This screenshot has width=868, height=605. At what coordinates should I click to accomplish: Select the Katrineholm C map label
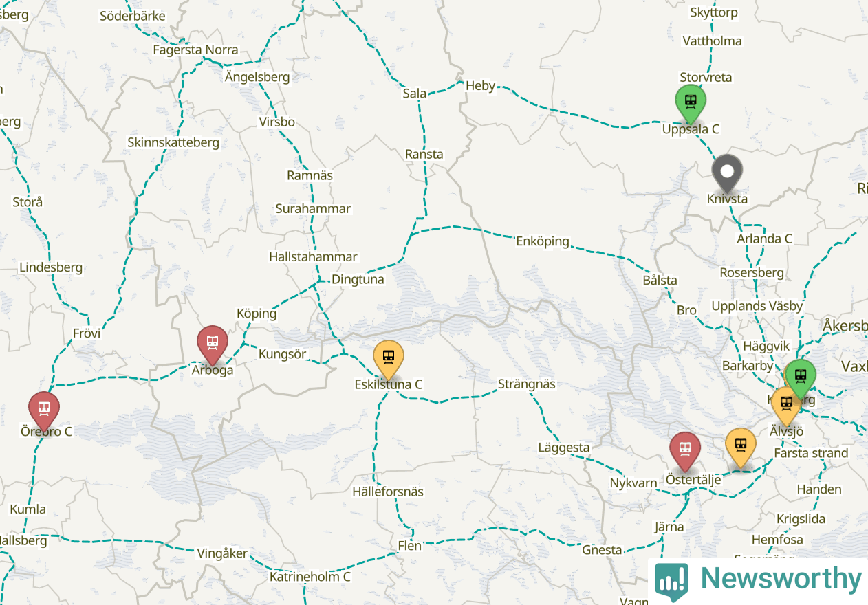point(310,577)
